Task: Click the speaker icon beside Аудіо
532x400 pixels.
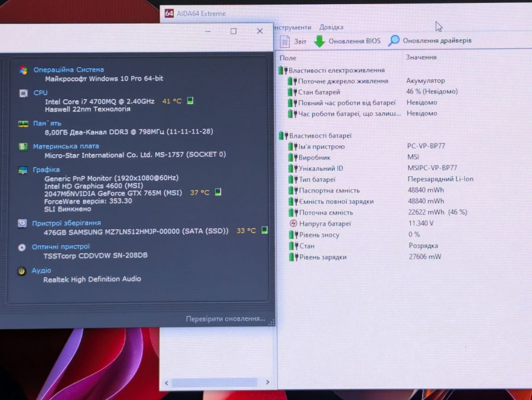Action: coord(21,271)
